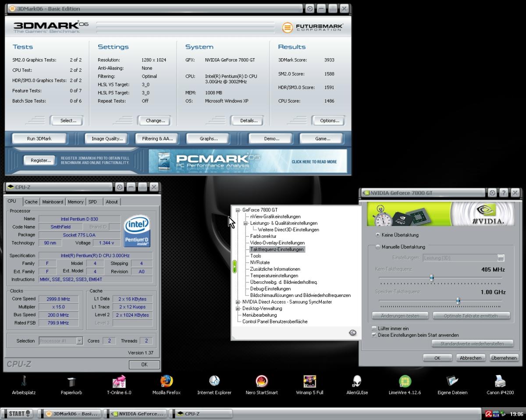526x420 pixels.
Task: Click the NVIDIA window gear icon
Action: (492, 193)
